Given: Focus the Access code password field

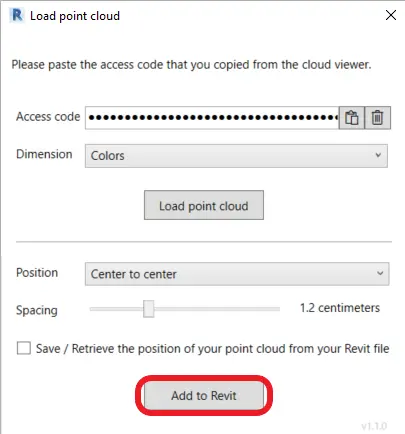Looking at the screenshot, I should (212, 118).
